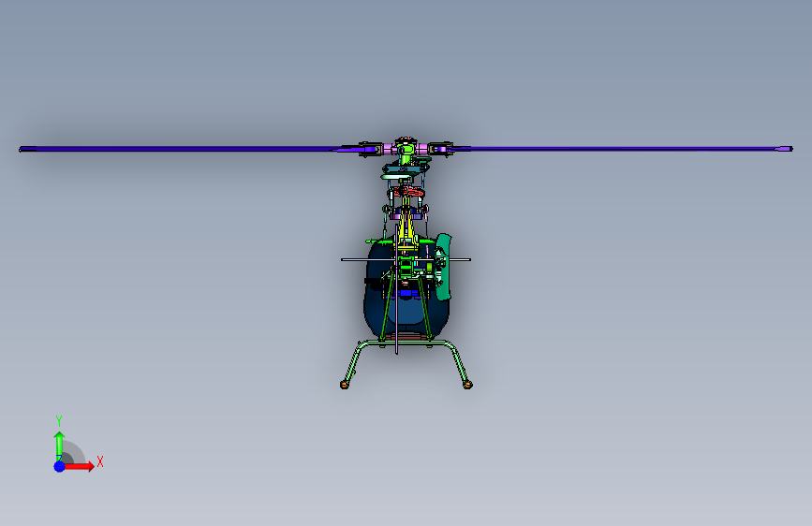The width and height of the screenshot is (812, 526).
Task: Click the blue Z axis ball on triad
Action: [x=60, y=466]
